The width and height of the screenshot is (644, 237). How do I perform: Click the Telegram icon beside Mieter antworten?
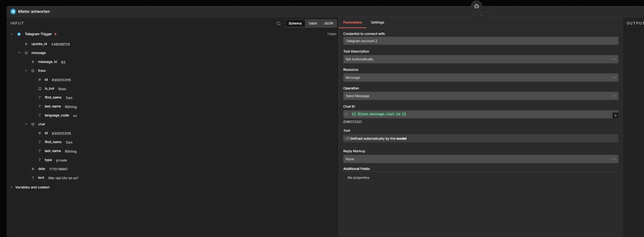coord(13,11)
